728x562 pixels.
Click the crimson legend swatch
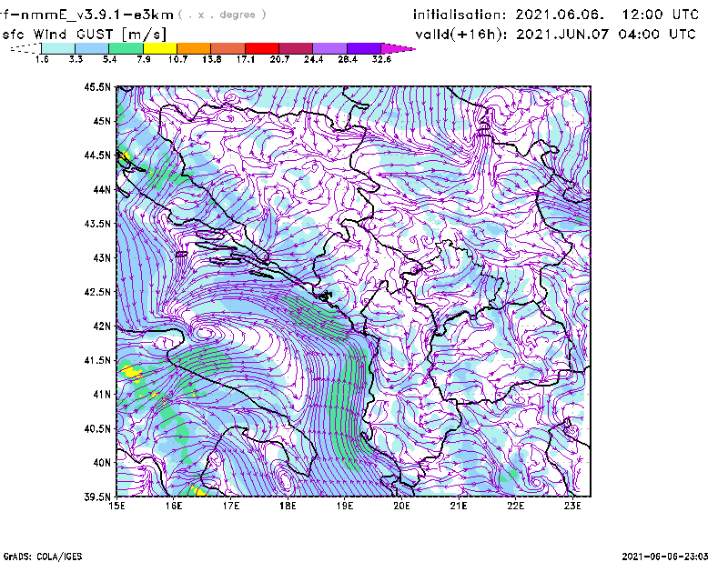click(295, 48)
